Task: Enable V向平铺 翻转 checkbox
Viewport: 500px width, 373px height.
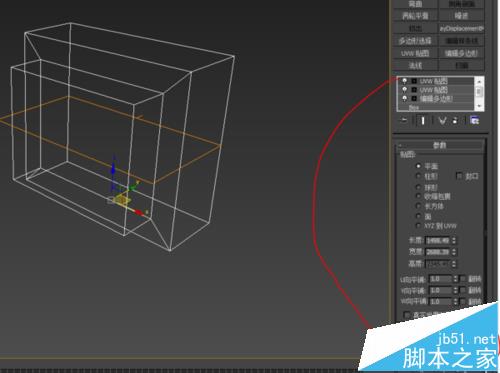Action: tap(463, 290)
